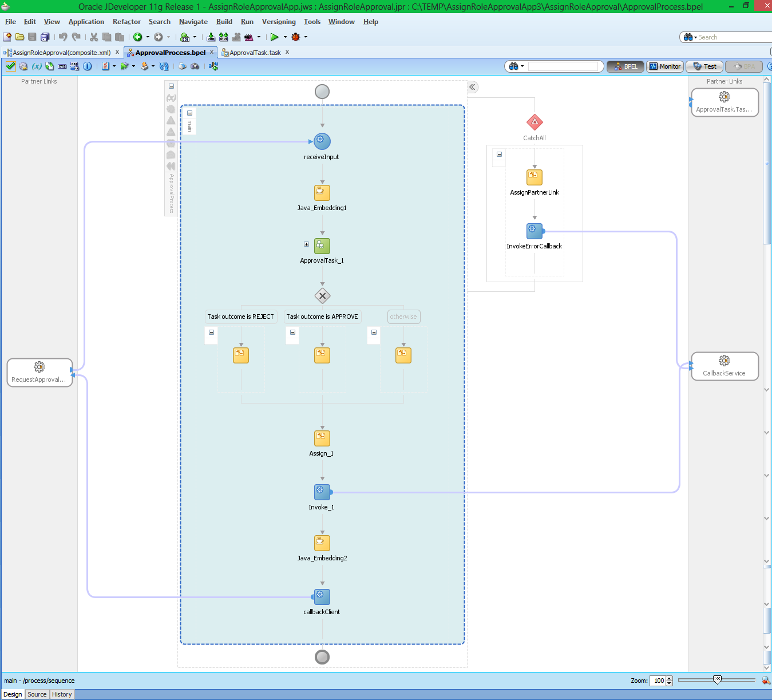772x700 pixels.
Task: Collapse fault handler panel with double chevron
Action: [x=472, y=87]
